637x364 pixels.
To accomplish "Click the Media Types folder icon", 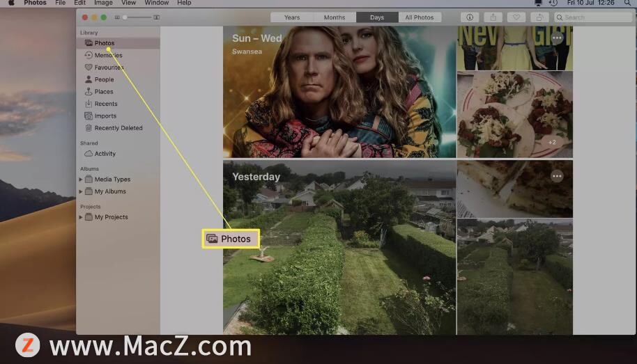I will click(x=89, y=179).
